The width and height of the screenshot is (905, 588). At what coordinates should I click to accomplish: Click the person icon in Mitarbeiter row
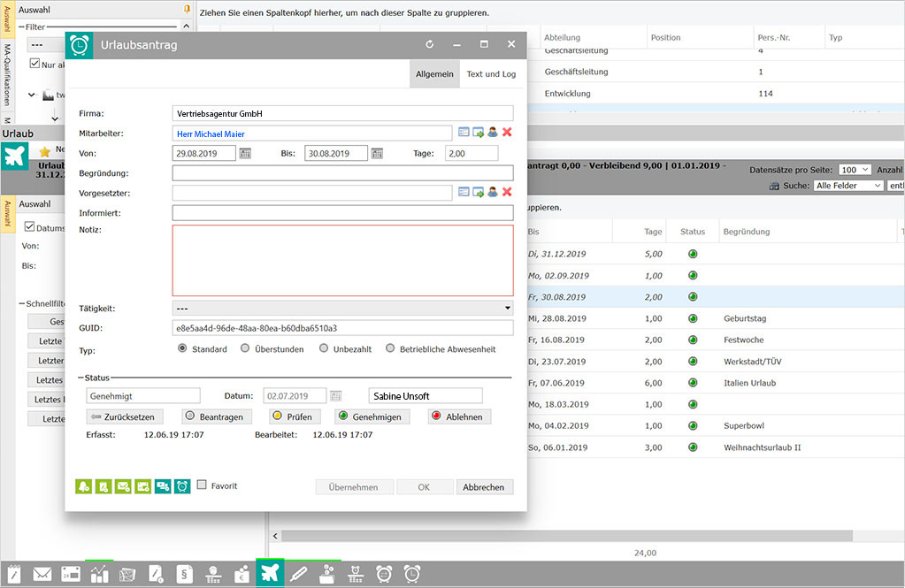click(493, 132)
